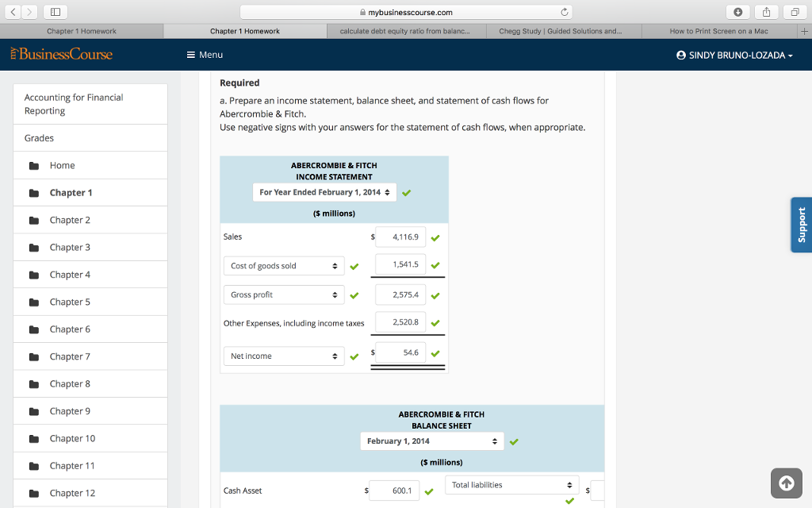Click the Chapter 10 folder icon
Screen dimensions: 812x508
(34, 438)
